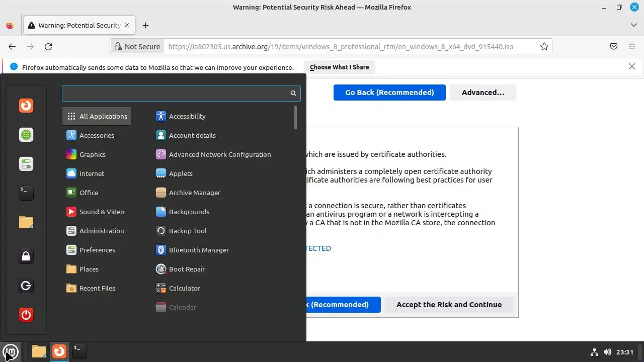Open Terminal from the taskbar
The width and height of the screenshot is (644, 362).
79,351
